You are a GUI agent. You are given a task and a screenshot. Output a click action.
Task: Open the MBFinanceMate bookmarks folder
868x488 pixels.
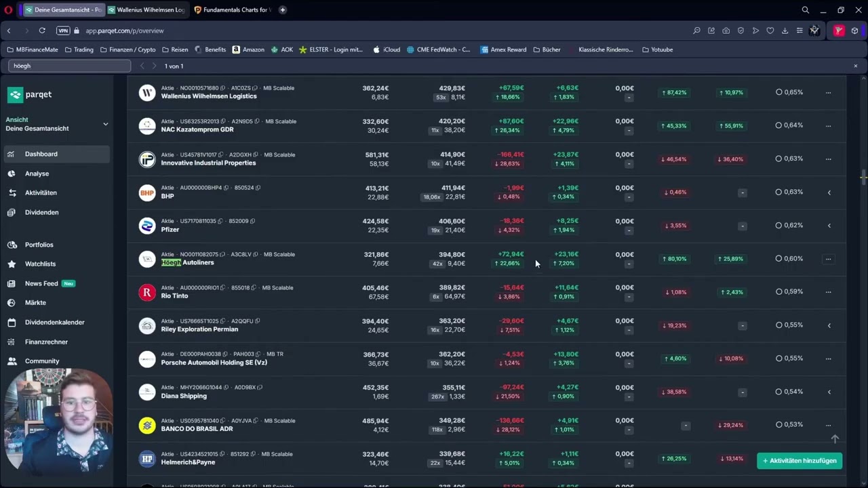point(33,49)
